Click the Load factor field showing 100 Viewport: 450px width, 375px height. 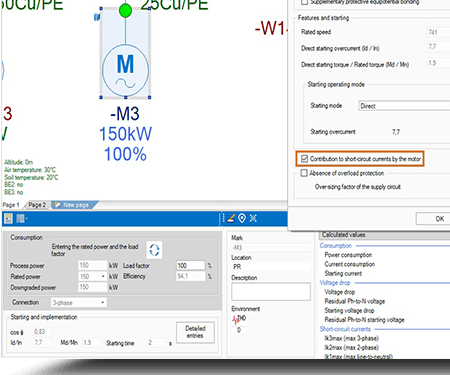(190, 265)
